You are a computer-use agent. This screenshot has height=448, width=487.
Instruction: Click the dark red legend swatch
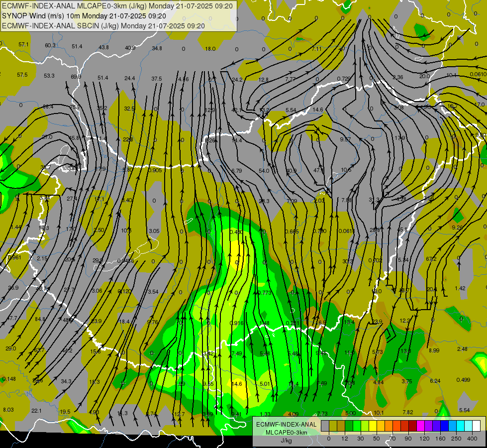pos(413,426)
